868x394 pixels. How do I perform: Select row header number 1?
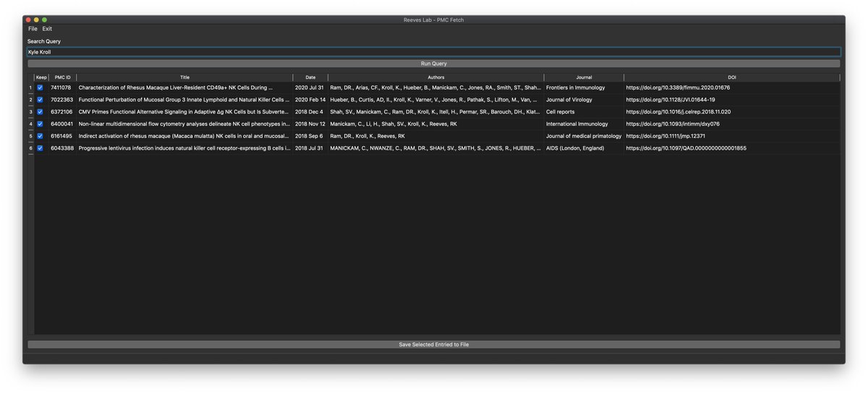click(30, 87)
